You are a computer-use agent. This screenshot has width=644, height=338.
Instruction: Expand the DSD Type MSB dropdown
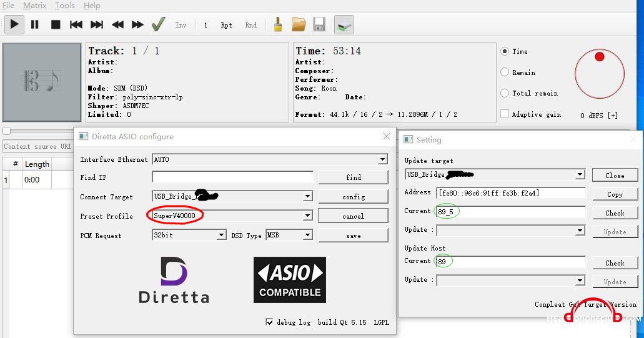click(x=307, y=235)
